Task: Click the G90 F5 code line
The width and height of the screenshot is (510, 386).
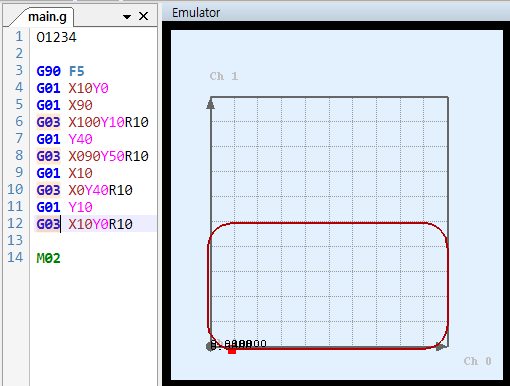Action: 60,71
